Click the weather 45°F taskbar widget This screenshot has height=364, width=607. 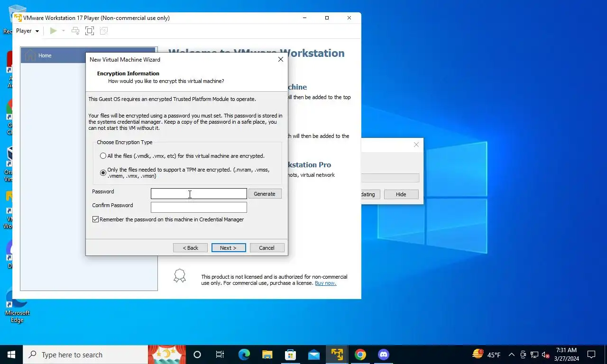(x=487, y=355)
